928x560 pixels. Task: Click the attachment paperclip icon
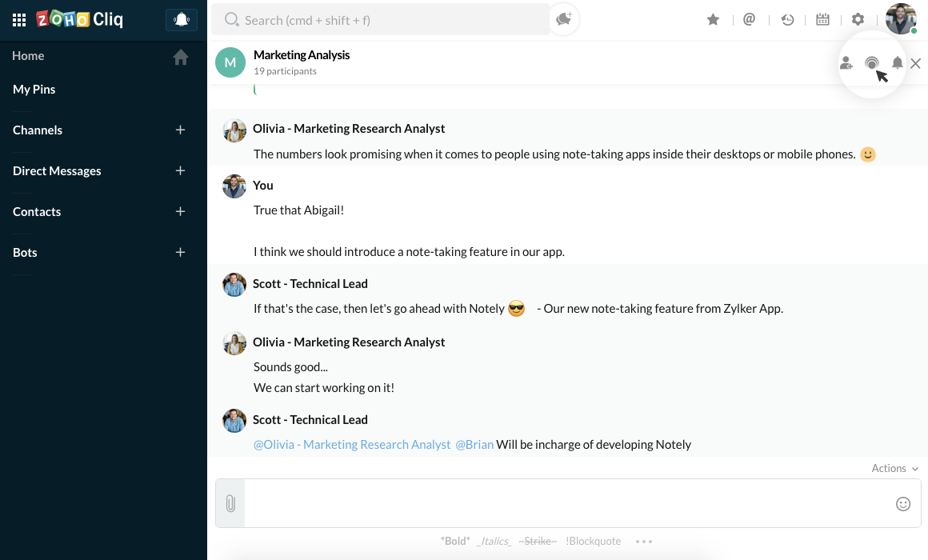point(230,503)
